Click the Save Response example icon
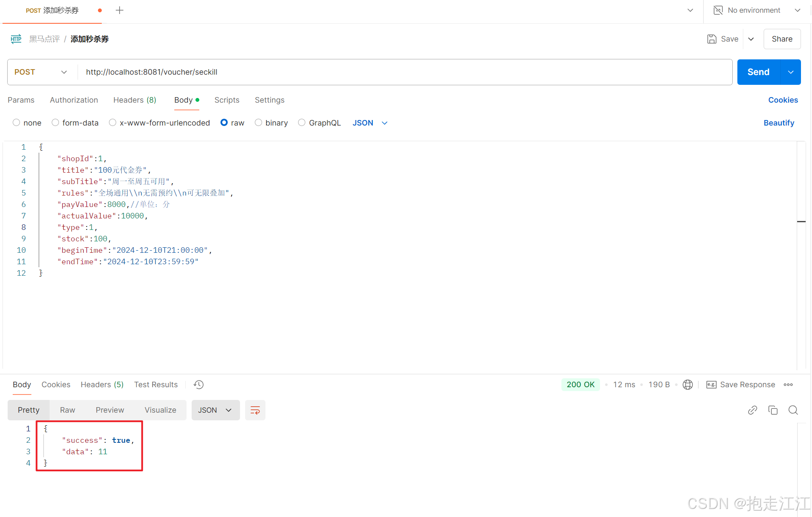This screenshot has height=517, width=812. point(711,385)
